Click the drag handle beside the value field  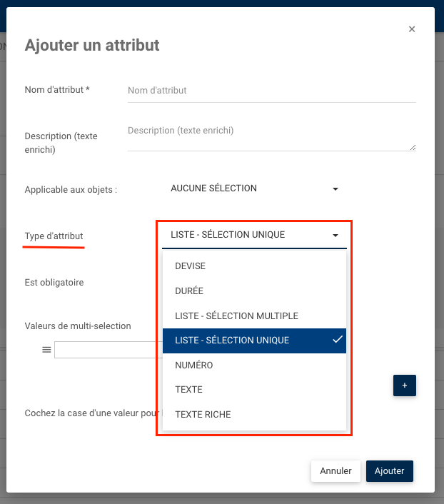point(46,350)
